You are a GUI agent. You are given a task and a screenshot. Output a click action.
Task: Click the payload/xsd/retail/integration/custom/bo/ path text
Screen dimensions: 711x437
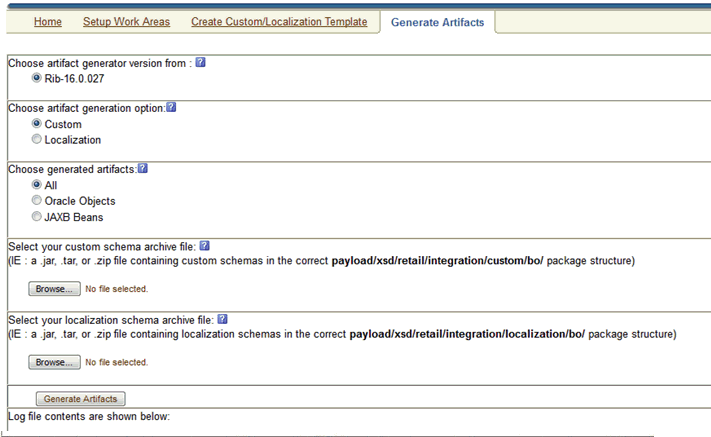(437, 261)
